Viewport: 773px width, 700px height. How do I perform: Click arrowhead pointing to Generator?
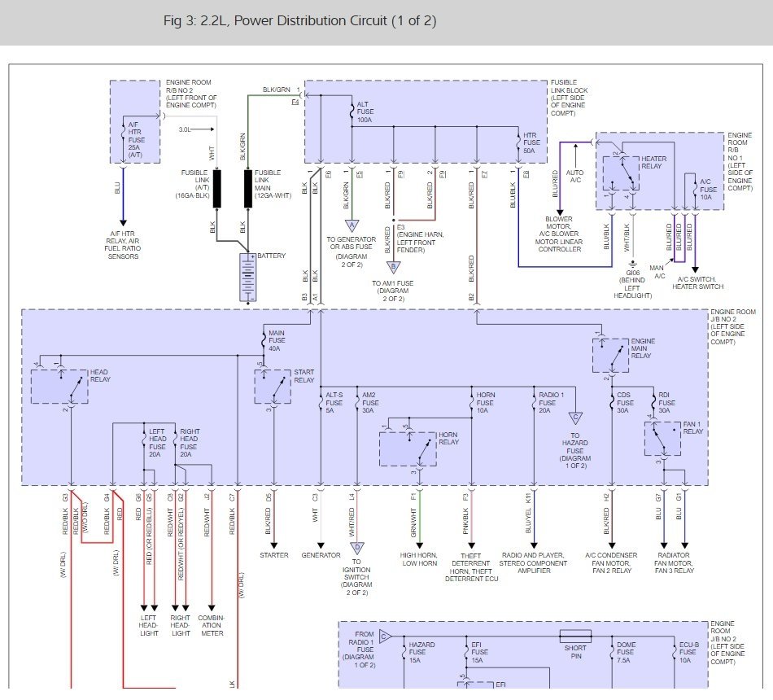(321, 545)
